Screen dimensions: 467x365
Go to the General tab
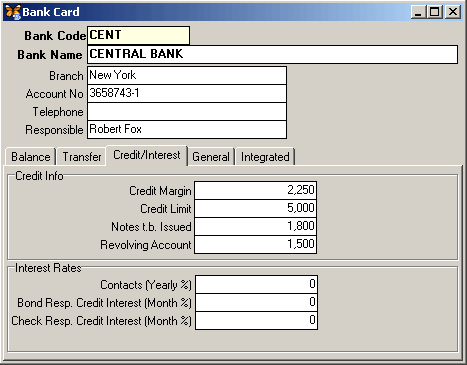pyautogui.click(x=211, y=157)
